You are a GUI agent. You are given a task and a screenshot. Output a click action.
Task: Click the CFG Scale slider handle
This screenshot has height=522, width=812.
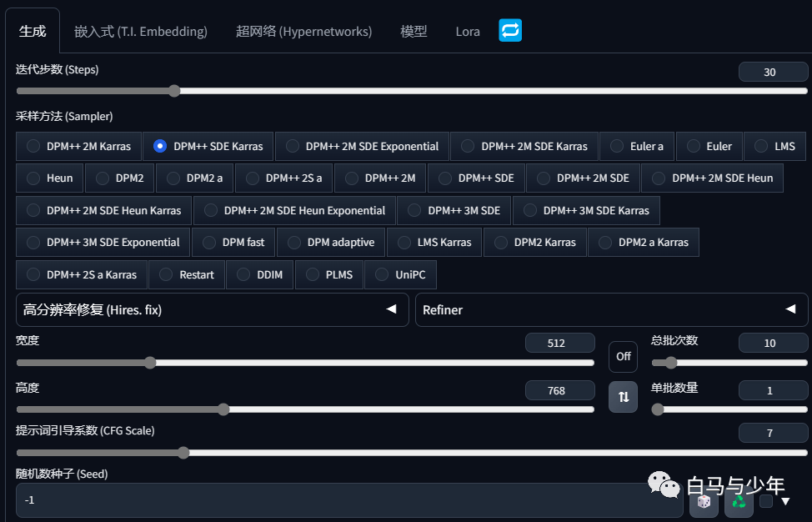point(183,453)
